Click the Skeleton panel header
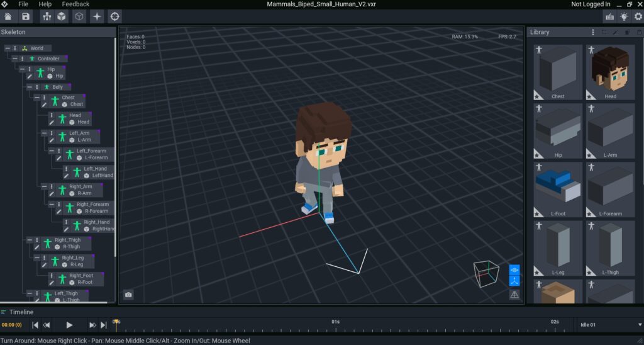 (58, 32)
